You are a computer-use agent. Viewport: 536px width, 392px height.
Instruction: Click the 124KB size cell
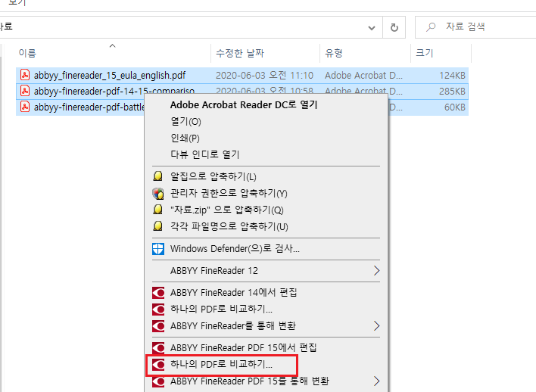click(x=452, y=75)
